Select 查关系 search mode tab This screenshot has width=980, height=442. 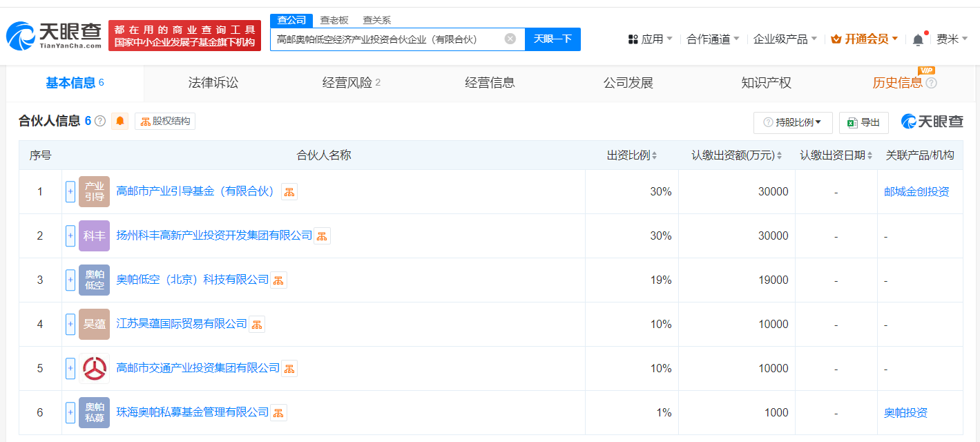coord(377,20)
